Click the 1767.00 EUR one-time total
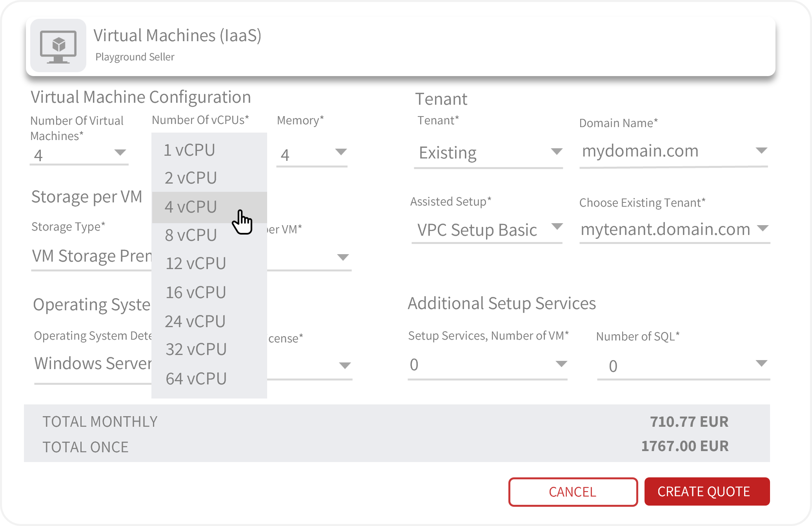 click(x=685, y=446)
